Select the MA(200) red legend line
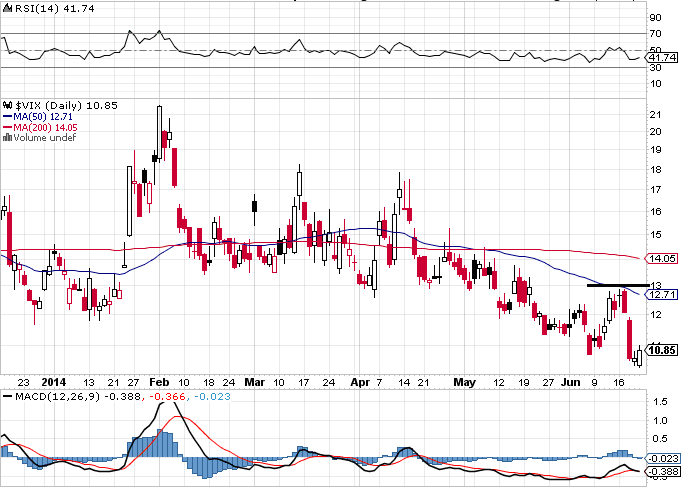The width and height of the screenshot is (685, 487). 7,127
